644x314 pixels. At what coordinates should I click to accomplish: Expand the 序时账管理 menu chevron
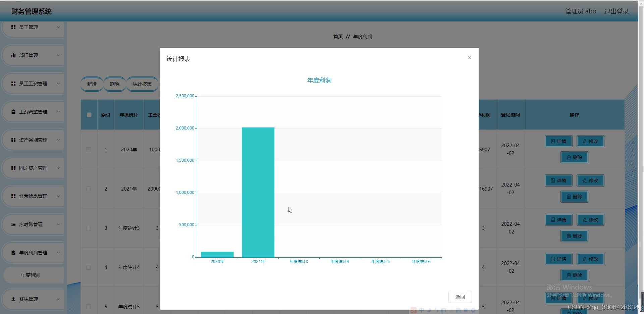[x=58, y=224]
